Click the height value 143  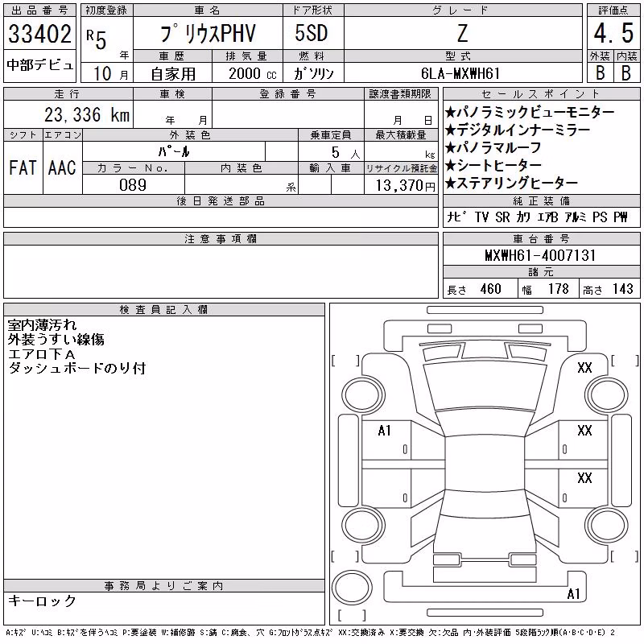point(622,289)
